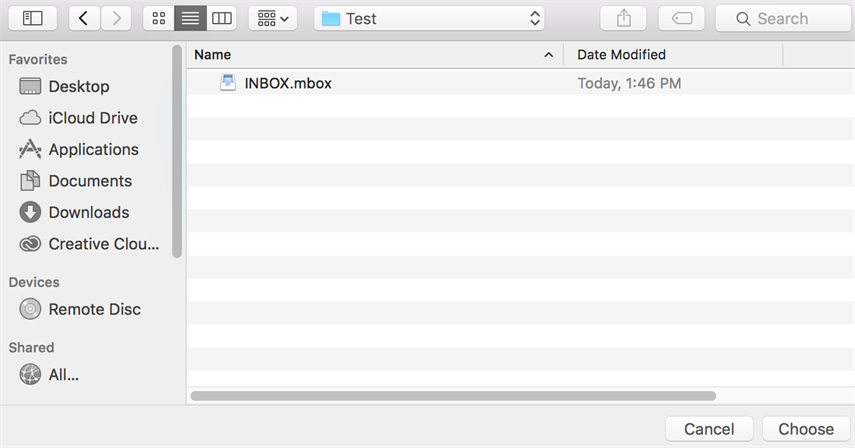The width and height of the screenshot is (855, 448).
Task: Sort by the Date Modified column
Action: 673,55
